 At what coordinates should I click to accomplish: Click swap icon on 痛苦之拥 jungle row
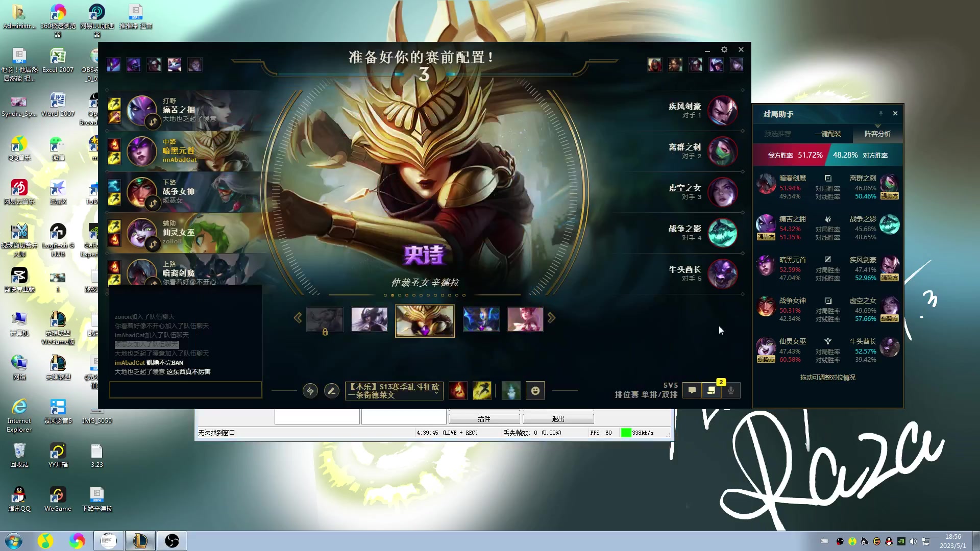[x=153, y=122]
